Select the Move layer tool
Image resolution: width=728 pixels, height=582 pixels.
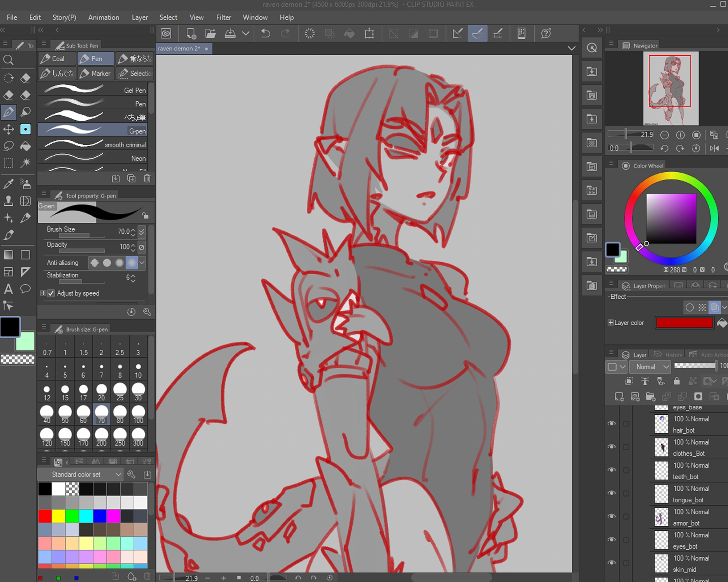pos(8,129)
